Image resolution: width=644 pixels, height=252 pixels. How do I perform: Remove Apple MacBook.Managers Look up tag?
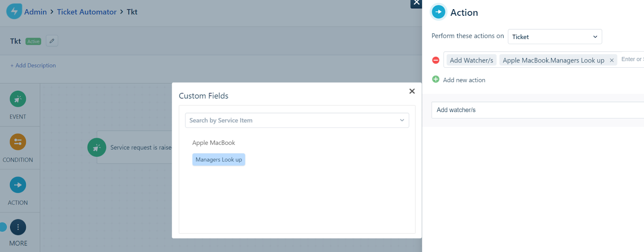(611, 60)
